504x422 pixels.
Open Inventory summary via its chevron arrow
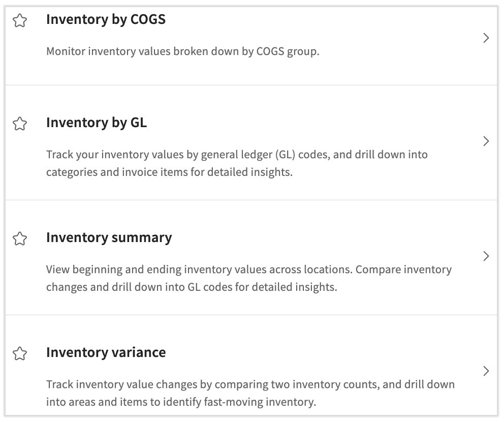pos(486,256)
